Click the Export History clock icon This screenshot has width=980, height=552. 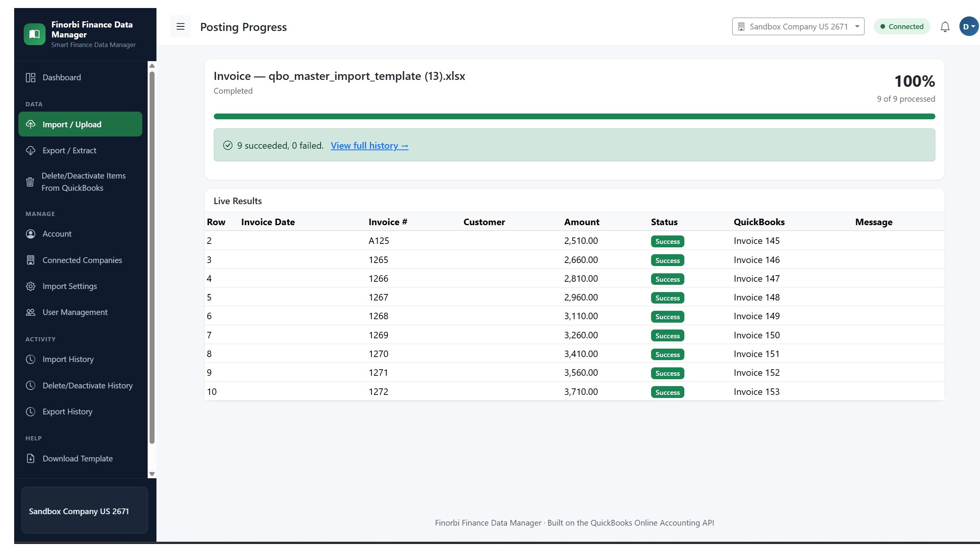pyautogui.click(x=31, y=412)
